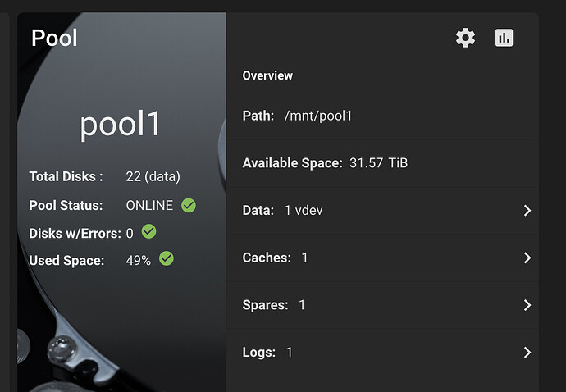The height and width of the screenshot is (392, 566).
Task: Click the /mnt/pool1 path value
Action: [x=317, y=116]
